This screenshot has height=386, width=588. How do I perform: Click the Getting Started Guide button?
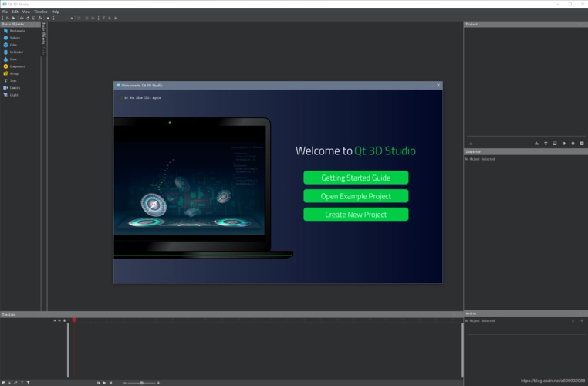coord(356,178)
